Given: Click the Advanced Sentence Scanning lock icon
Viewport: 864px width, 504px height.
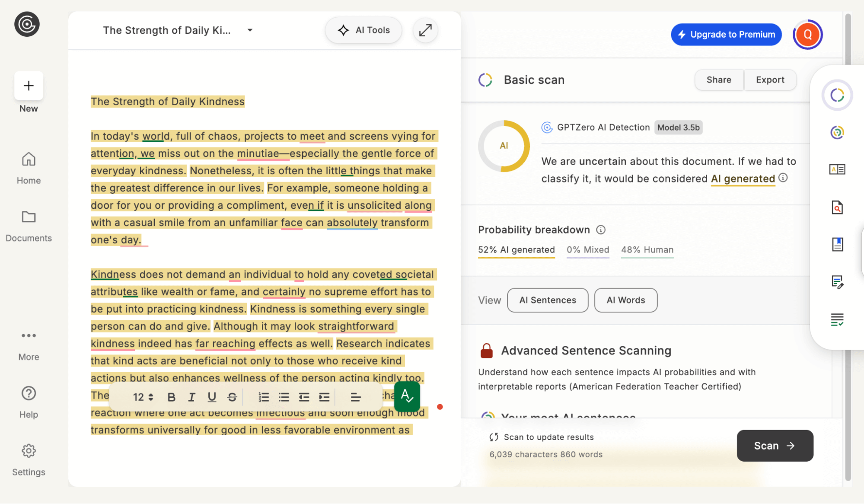Looking at the screenshot, I should pyautogui.click(x=487, y=351).
